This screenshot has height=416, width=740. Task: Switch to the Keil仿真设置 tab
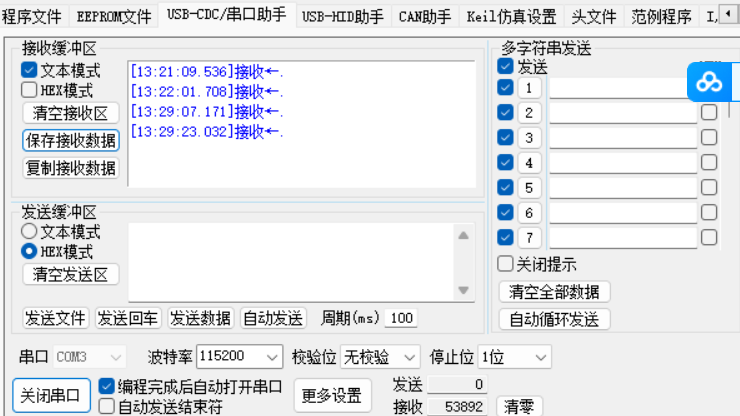coord(512,17)
